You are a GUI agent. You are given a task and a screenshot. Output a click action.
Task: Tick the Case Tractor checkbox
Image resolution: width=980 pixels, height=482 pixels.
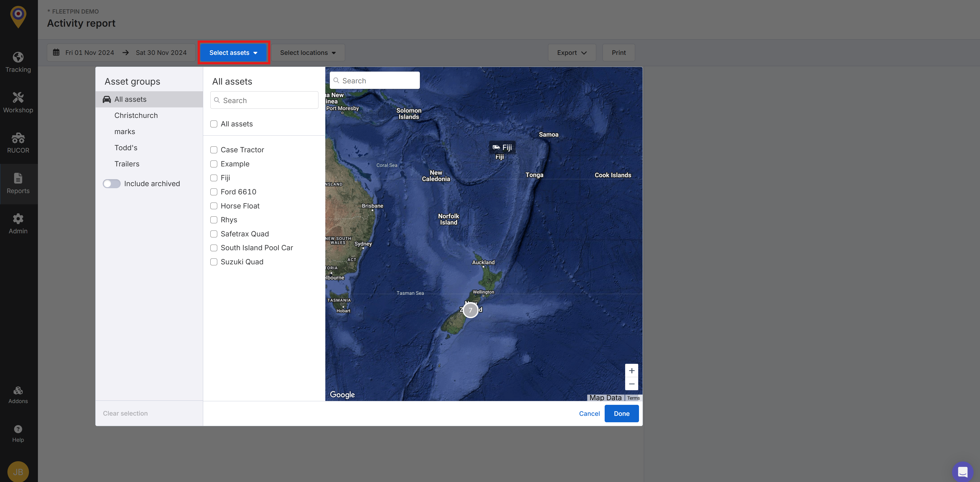[214, 150]
